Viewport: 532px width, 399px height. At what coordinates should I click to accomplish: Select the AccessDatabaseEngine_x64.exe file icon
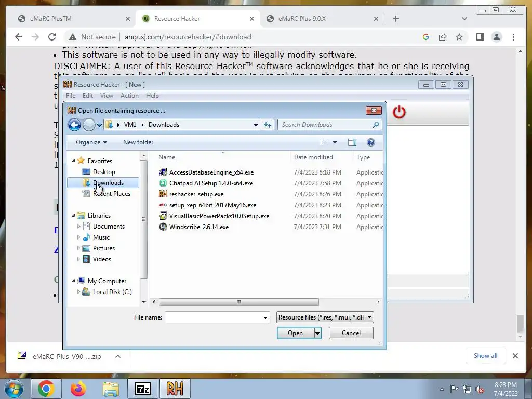click(163, 172)
